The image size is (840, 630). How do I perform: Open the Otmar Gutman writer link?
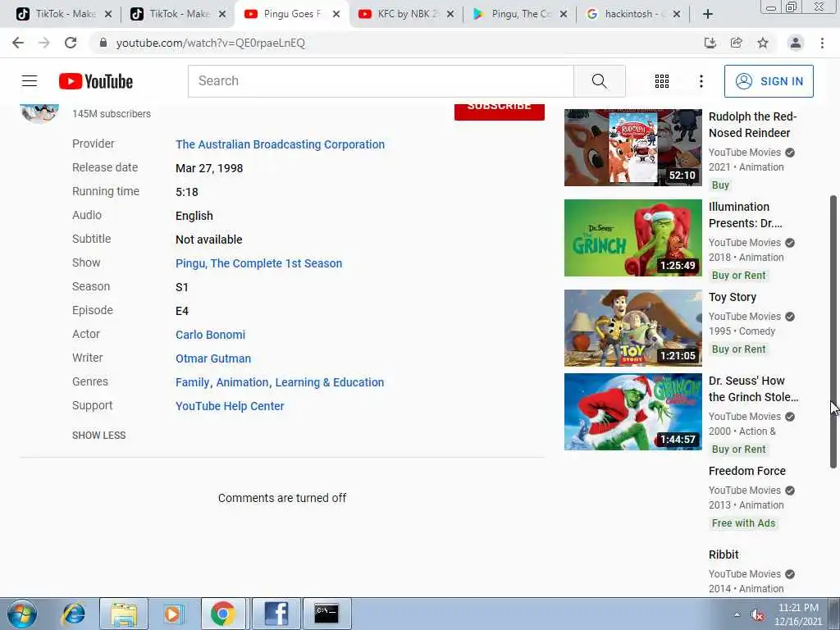213,358
